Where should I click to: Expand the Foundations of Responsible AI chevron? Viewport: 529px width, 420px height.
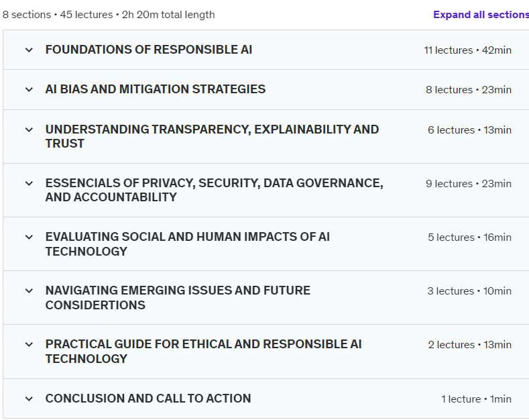pos(29,50)
